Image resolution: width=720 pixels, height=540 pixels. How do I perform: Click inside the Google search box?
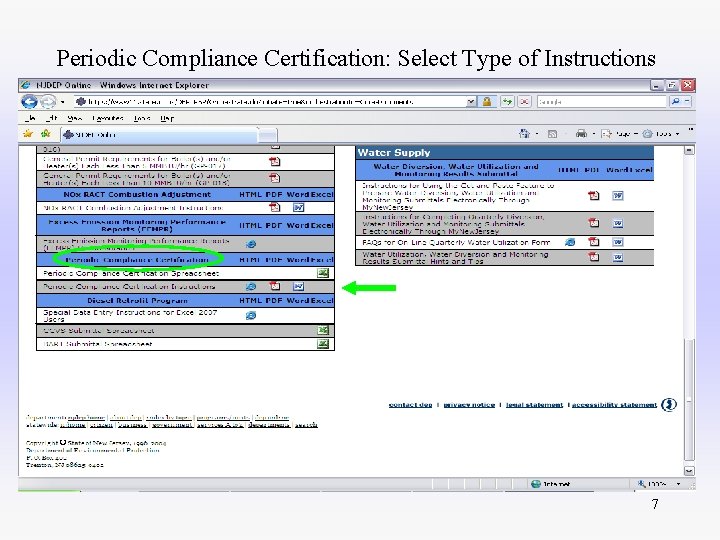(602, 101)
